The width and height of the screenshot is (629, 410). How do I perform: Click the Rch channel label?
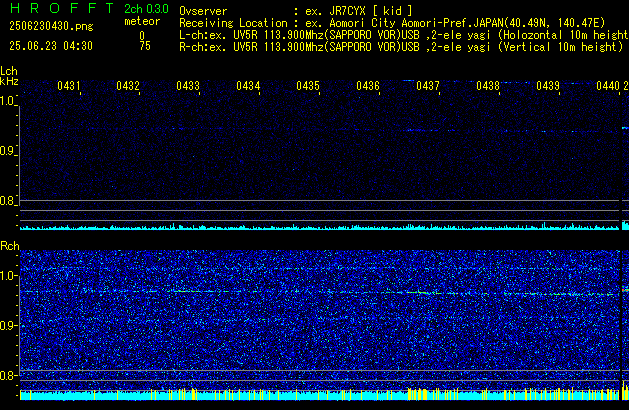[10, 246]
